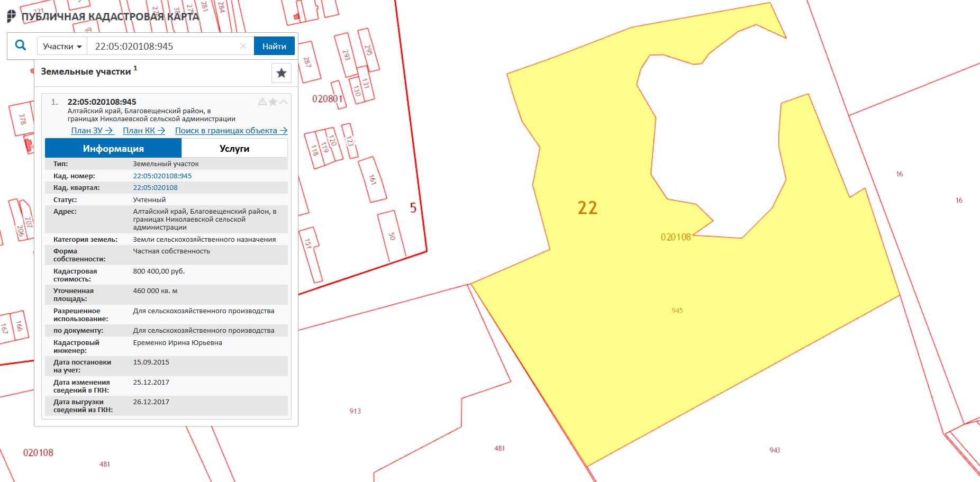Click the district number 22 label on map
The width and height of the screenshot is (980, 482).
tap(587, 207)
